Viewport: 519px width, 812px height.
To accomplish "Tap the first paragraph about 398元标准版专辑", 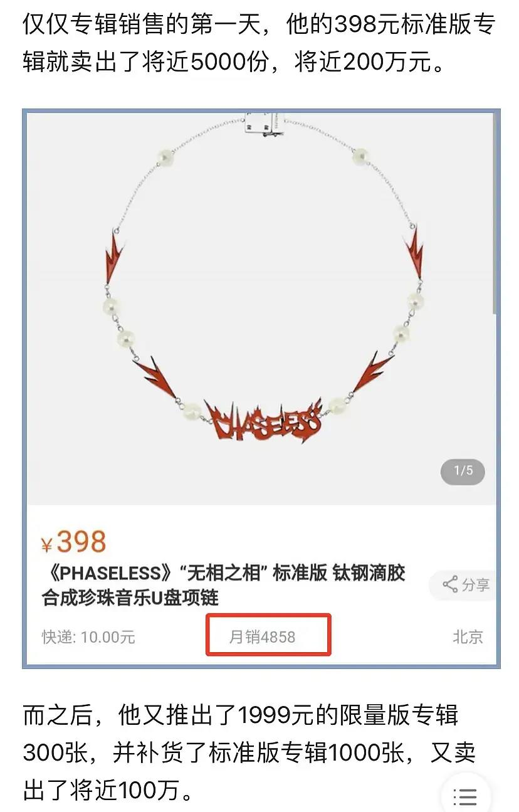I will point(259,44).
